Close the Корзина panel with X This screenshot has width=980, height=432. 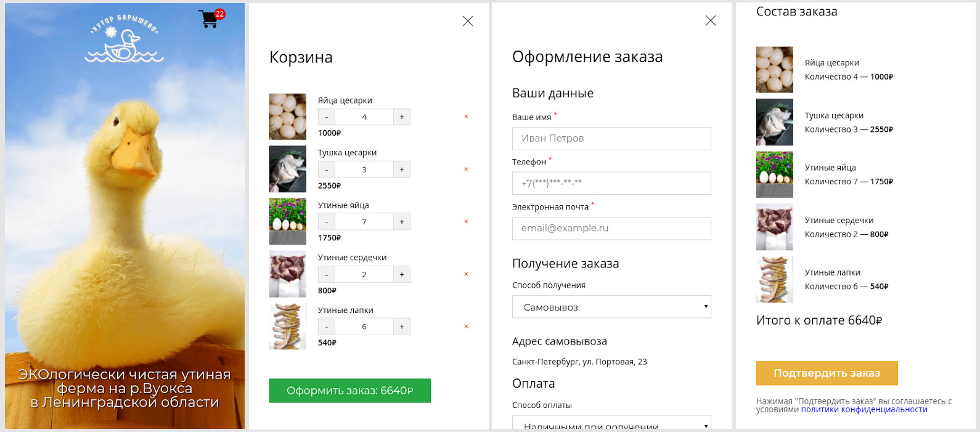coord(468,21)
